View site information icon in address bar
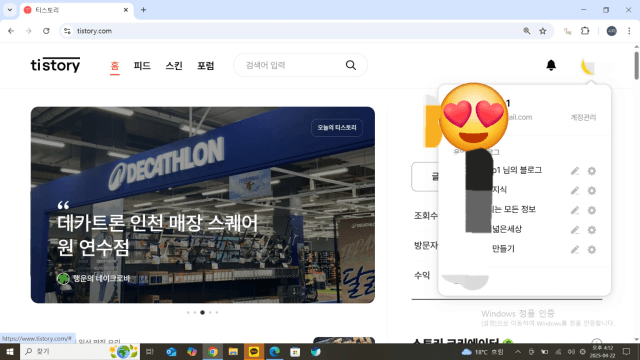The width and height of the screenshot is (640, 360). pyautogui.click(x=67, y=31)
